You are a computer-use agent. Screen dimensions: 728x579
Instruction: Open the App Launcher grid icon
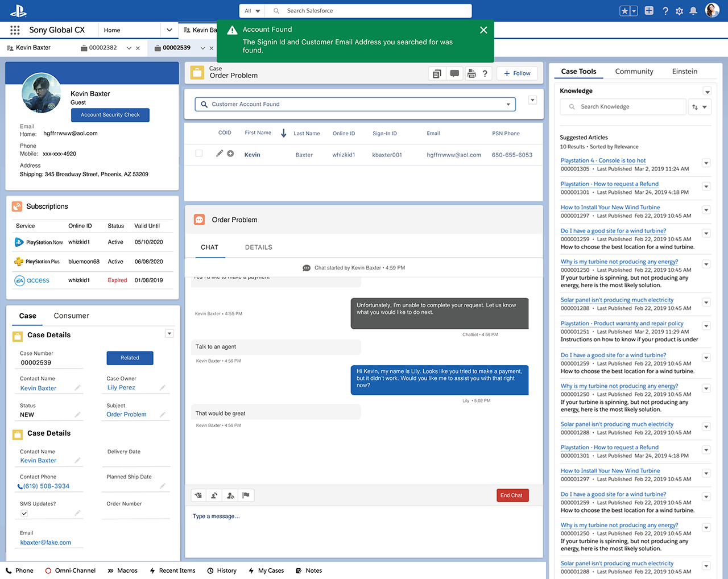(x=15, y=30)
